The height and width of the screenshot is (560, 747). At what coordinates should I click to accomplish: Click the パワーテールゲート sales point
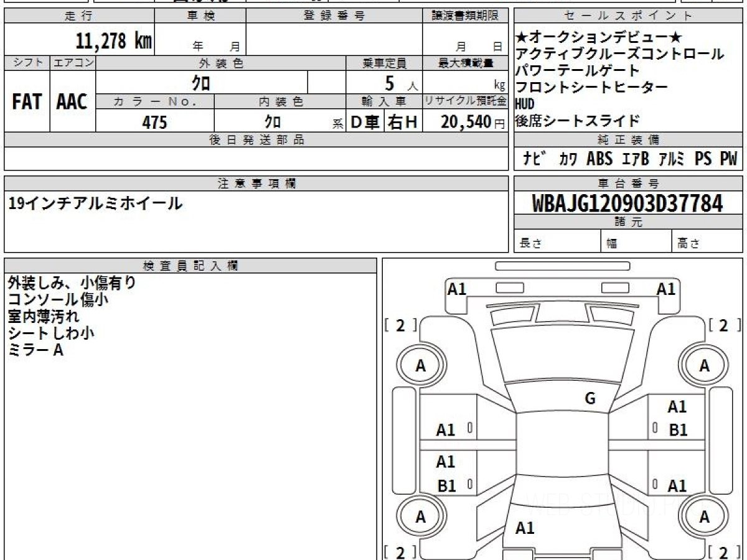pyautogui.click(x=578, y=70)
